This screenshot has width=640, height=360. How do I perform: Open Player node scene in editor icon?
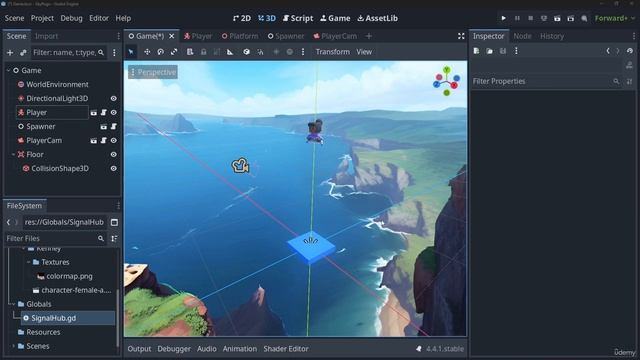coord(93,112)
